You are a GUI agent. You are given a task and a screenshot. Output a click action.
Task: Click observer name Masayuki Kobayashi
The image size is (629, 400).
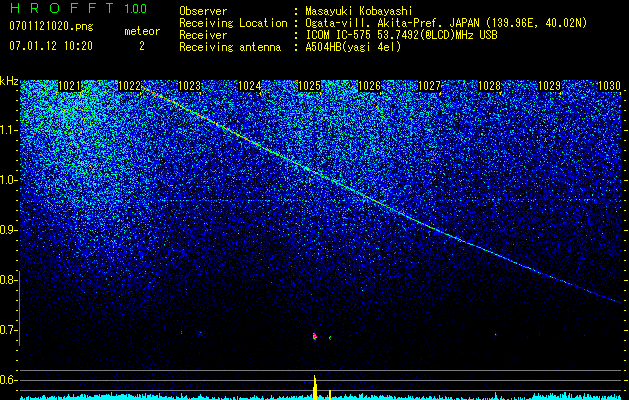(359, 11)
